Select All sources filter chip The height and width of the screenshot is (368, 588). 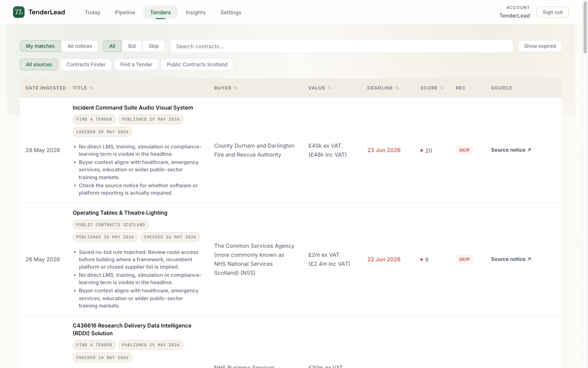tap(39, 65)
